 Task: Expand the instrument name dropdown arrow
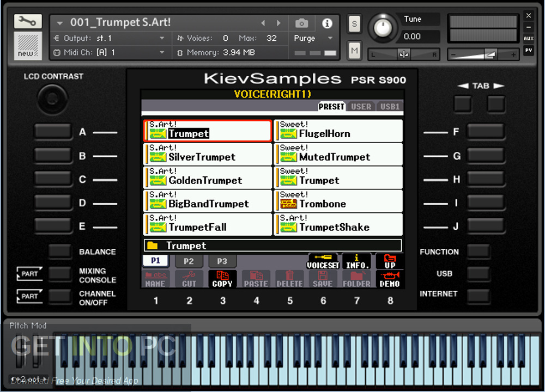tap(60, 23)
